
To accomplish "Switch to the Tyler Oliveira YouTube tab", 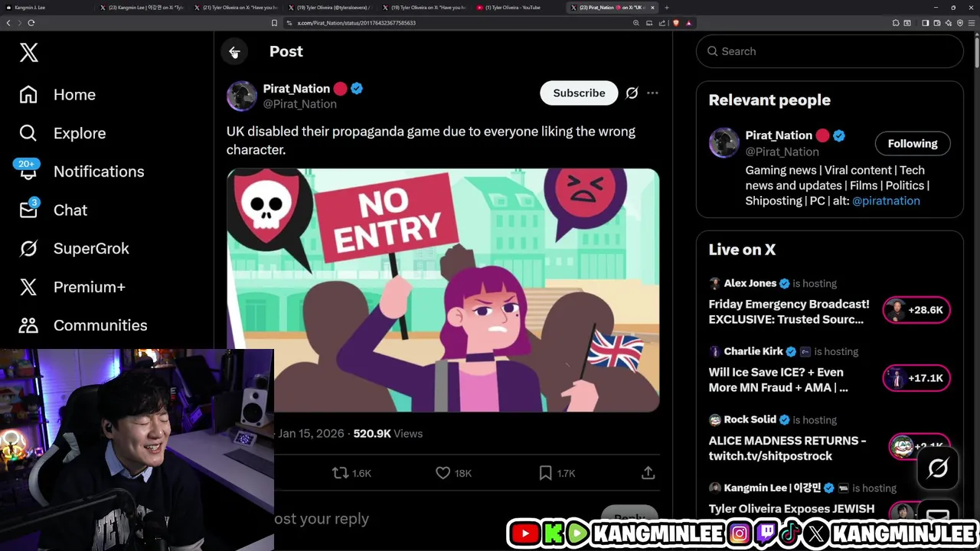I will click(520, 8).
